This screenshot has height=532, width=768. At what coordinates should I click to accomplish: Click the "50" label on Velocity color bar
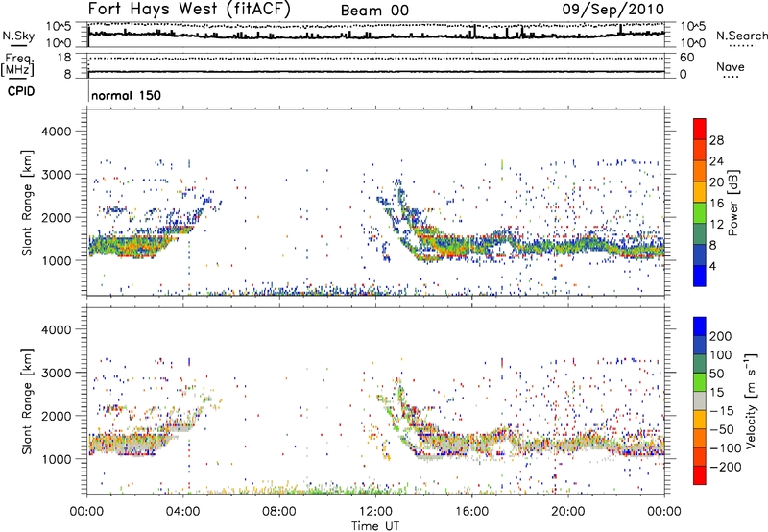(x=716, y=374)
